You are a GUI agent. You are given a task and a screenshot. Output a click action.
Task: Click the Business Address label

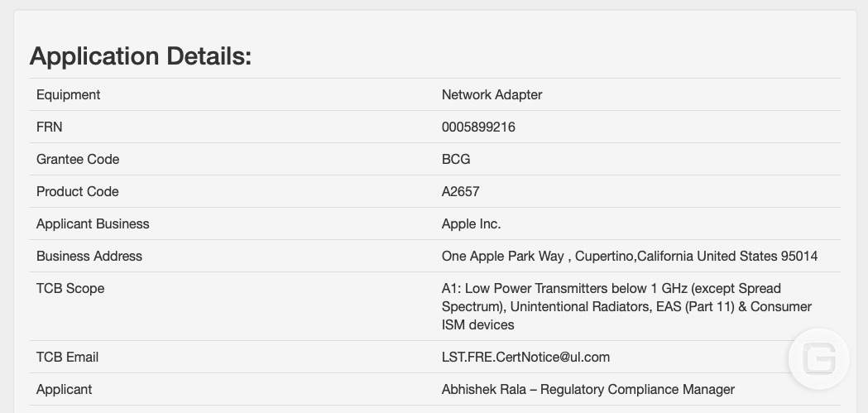(x=89, y=256)
